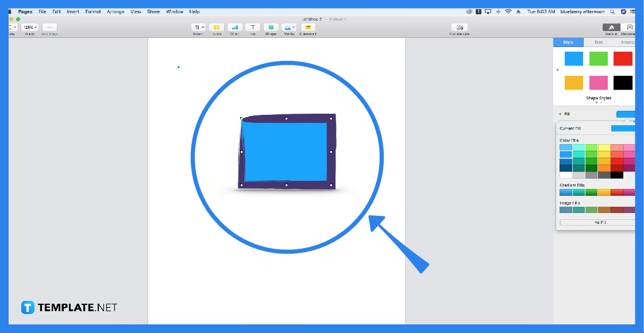Collapse the Fill section disclosure triangle
This screenshot has height=333, width=644.
click(x=560, y=114)
